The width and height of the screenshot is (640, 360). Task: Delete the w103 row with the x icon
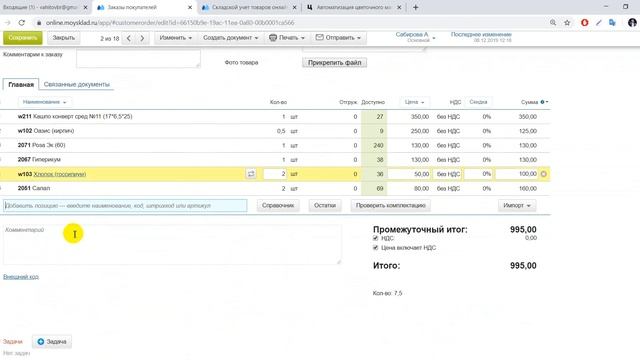[544, 174]
